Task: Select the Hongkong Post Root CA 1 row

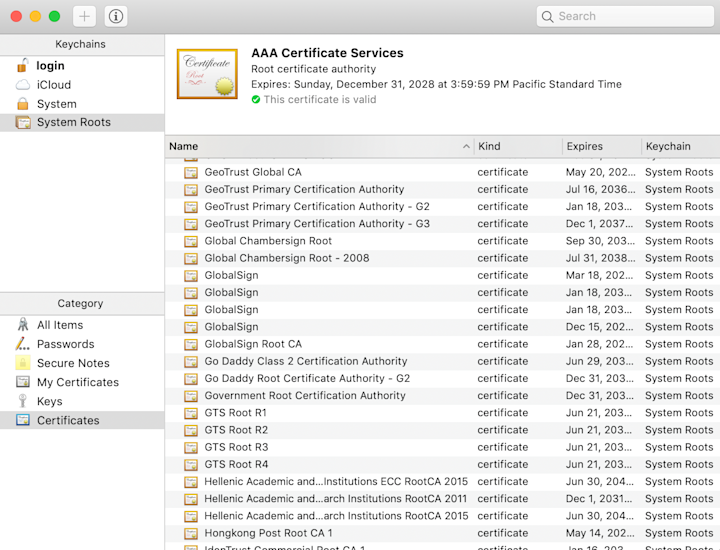Action: tap(443, 533)
